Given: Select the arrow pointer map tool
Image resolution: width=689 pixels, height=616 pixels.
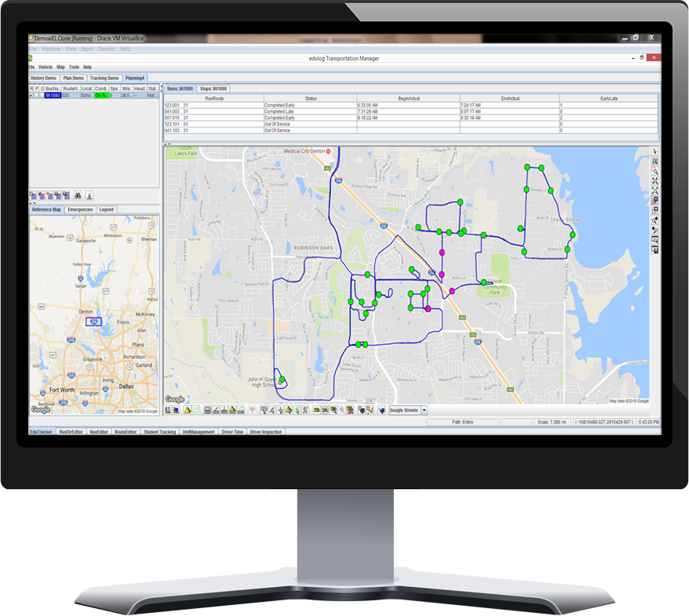Looking at the screenshot, I should (655, 152).
